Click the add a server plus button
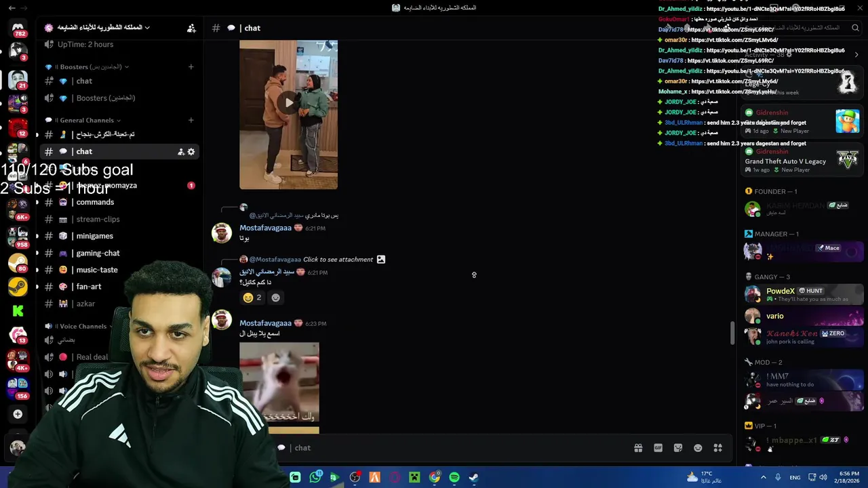The height and width of the screenshot is (488, 868). coord(18,414)
